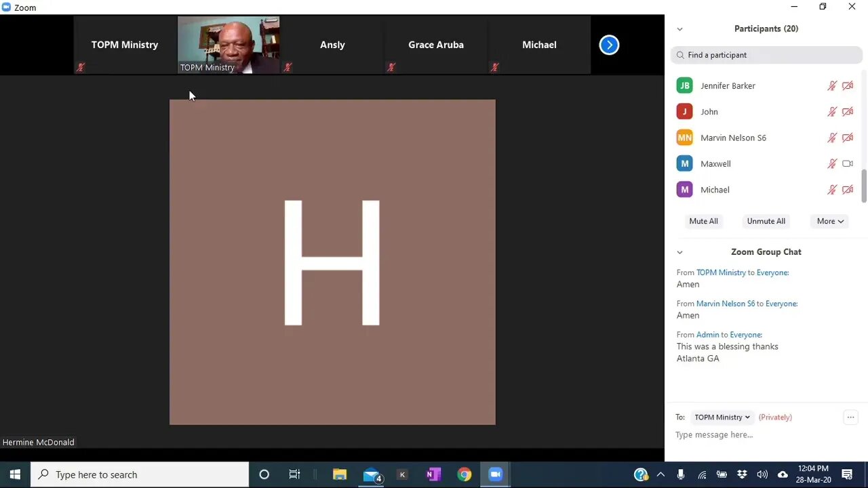Open the chat options ellipsis menu
Screen dimensions: 868x488
click(x=850, y=418)
